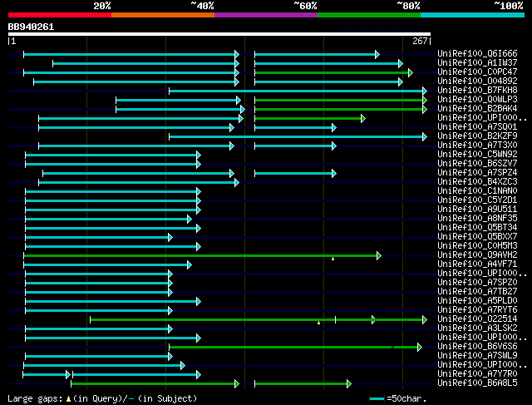Click the purple ~60% identity legend segment

click(266, 15)
